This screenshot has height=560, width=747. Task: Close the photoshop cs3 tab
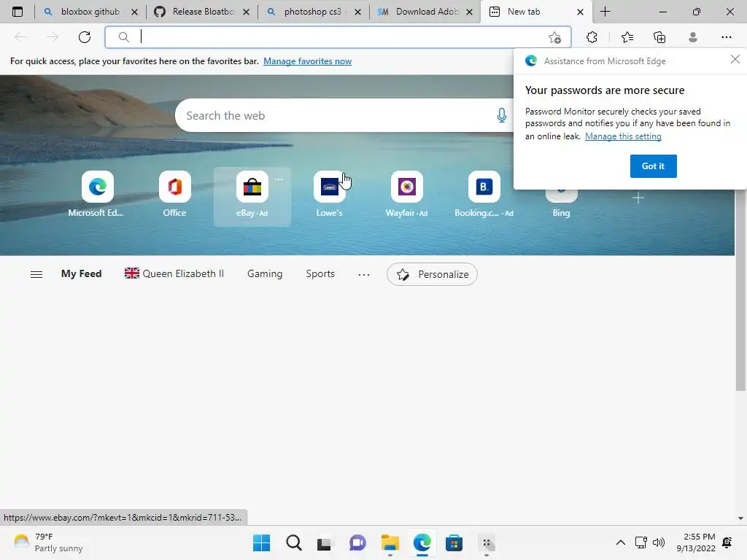click(357, 12)
